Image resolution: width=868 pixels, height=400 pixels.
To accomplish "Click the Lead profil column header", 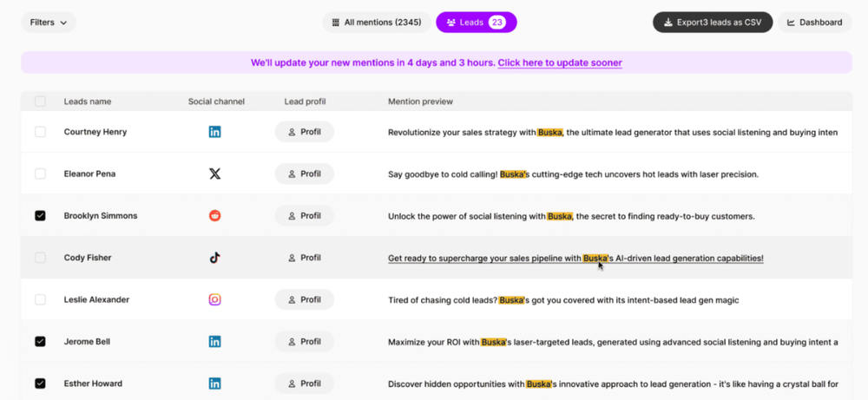I will pyautogui.click(x=305, y=102).
